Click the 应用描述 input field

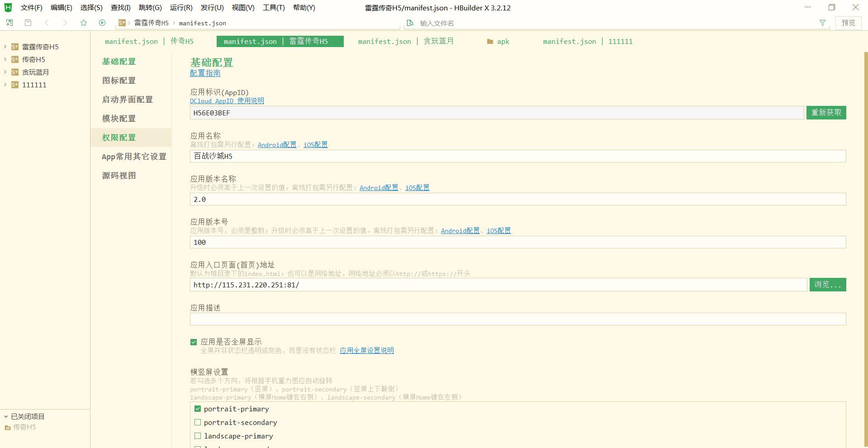[517, 319]
